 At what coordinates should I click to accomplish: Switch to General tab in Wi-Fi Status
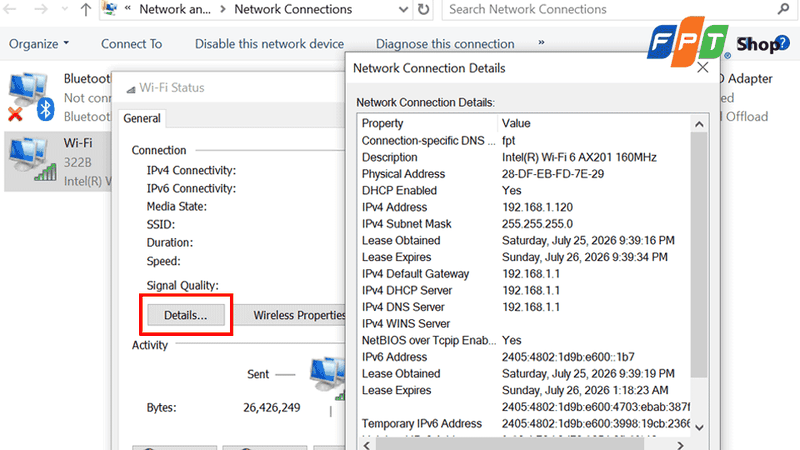point(142,118)
